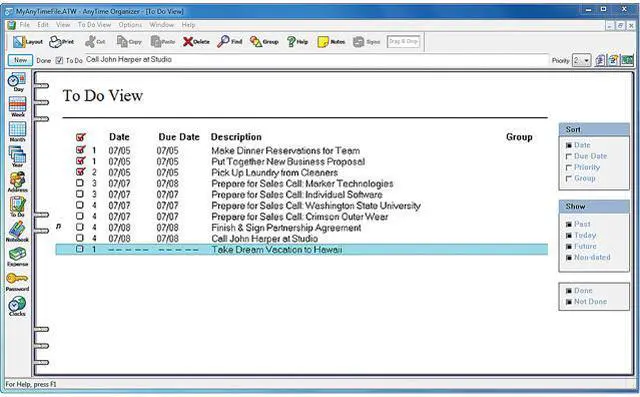Check off Individual Software sales call
Image resolution: width=640 pixels, height=397 pixels.
pos(80,194)
